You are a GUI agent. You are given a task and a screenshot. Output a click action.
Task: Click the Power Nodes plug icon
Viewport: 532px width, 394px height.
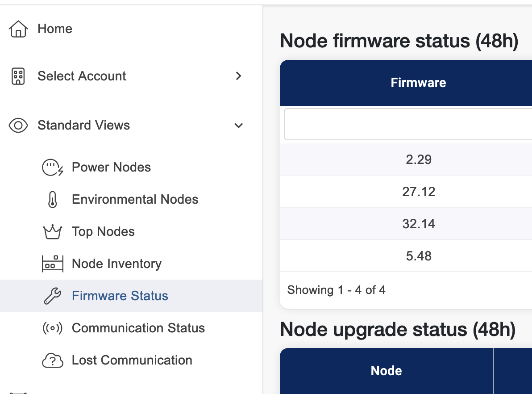[x=52, y=168]
